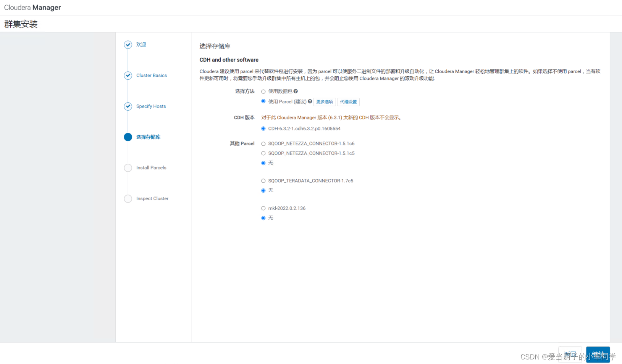
Task: Click the 更多选项 button
Action: point(325,102)
